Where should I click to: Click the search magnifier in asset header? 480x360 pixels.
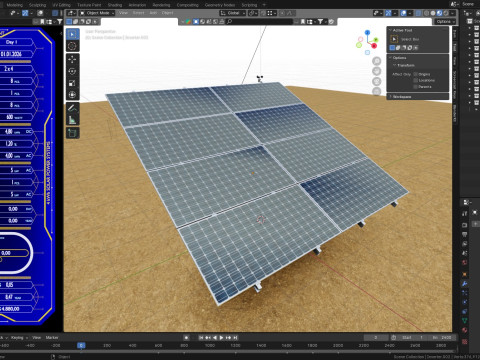pyautogui.click(x=229, y=21)
